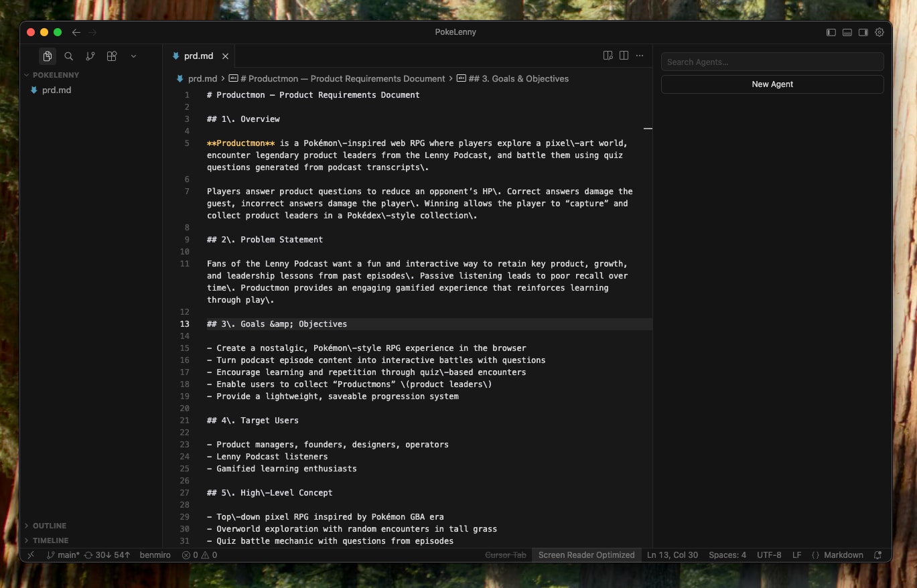Go to line via Ln 13, Col 30

click(x=673, y=555)
